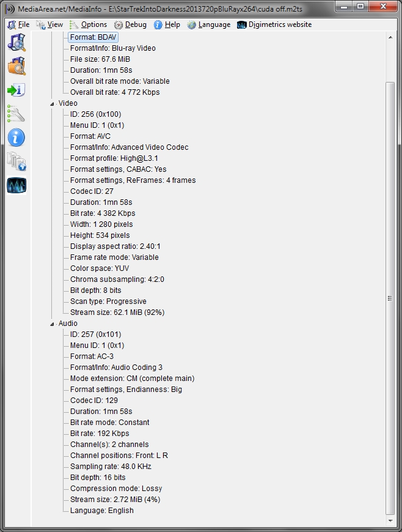Select 'Bit depth: 16 bits' row

pyautogui.click(x=98, y=478)
